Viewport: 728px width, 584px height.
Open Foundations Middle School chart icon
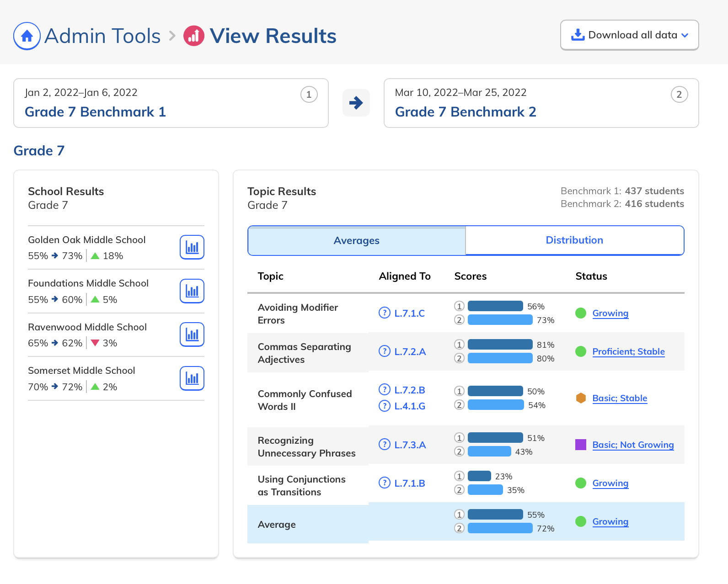(x=192, y=291)
